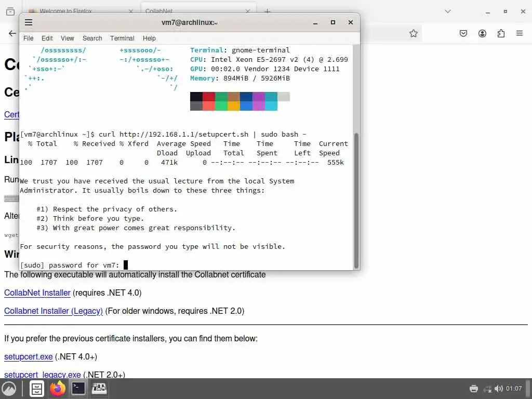Click the Firefox back arrow
Screen dimensions: 532x399
coord(12,33)
